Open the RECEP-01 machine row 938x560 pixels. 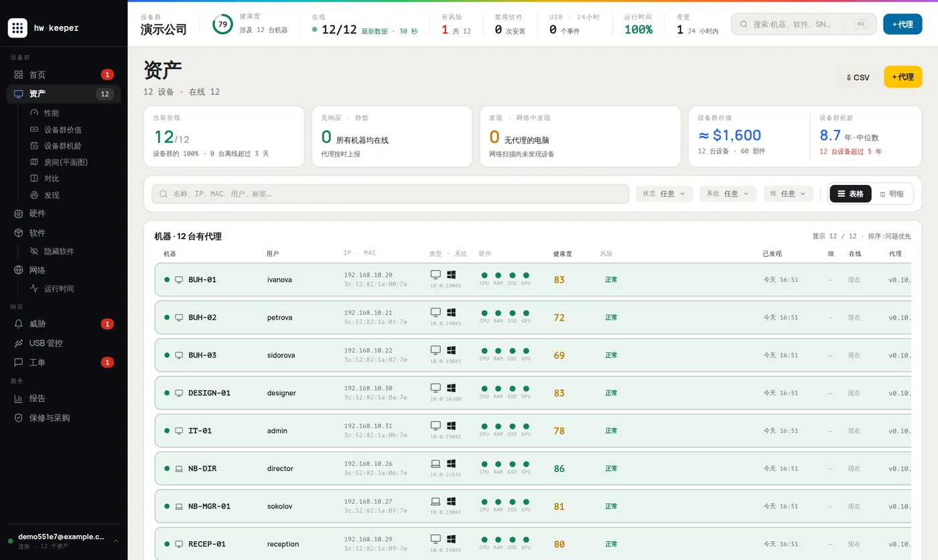533,544
